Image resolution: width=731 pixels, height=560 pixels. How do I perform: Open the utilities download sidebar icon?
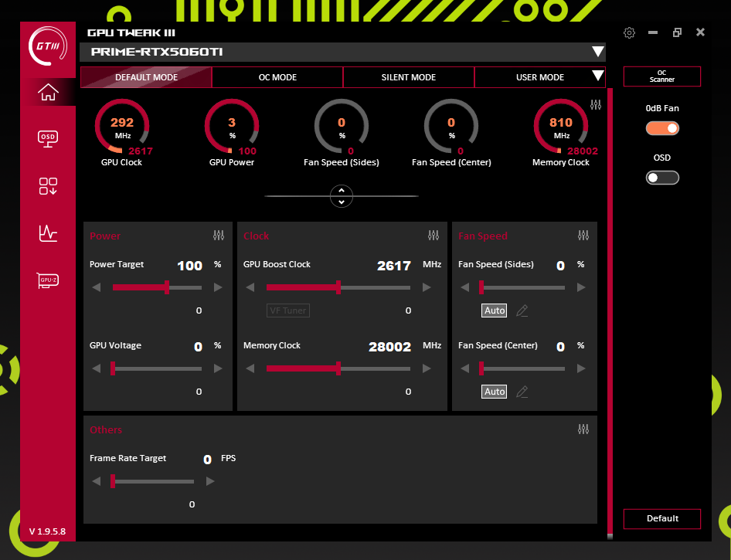[x=48, y=186]
